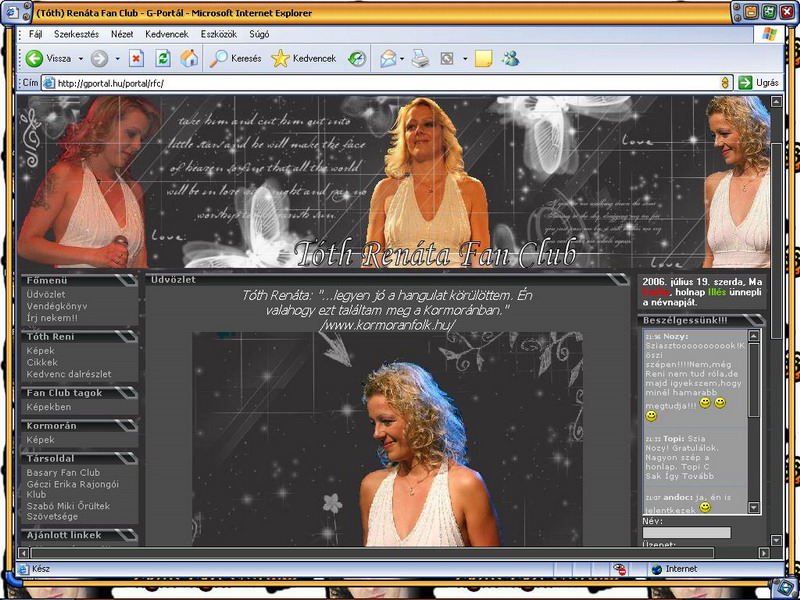Open the Eszközök menu

[x=218, y=33]
